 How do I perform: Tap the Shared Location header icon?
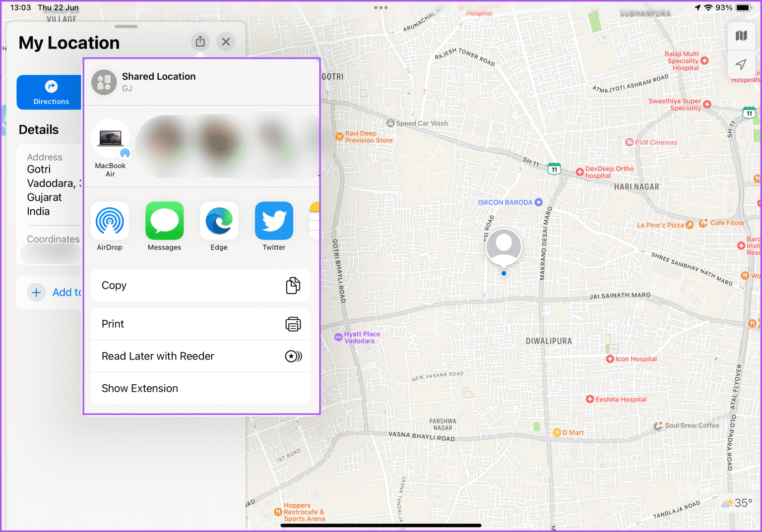(x=104, y=82)
